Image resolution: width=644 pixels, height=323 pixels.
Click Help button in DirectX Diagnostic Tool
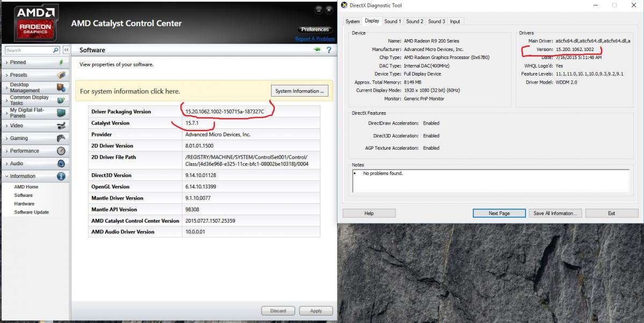(x=369, y=213)
